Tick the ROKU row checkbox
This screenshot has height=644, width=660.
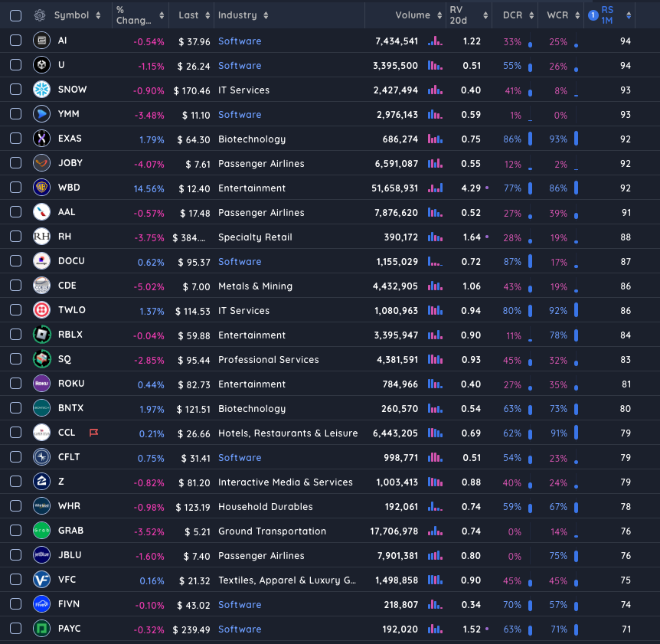pos(15,384)
